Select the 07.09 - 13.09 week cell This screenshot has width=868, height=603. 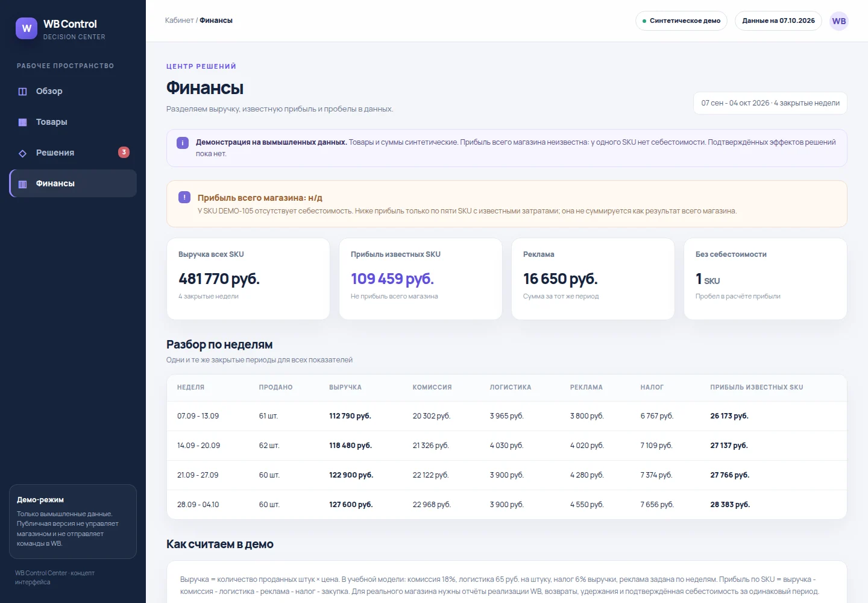click(198, 416)
